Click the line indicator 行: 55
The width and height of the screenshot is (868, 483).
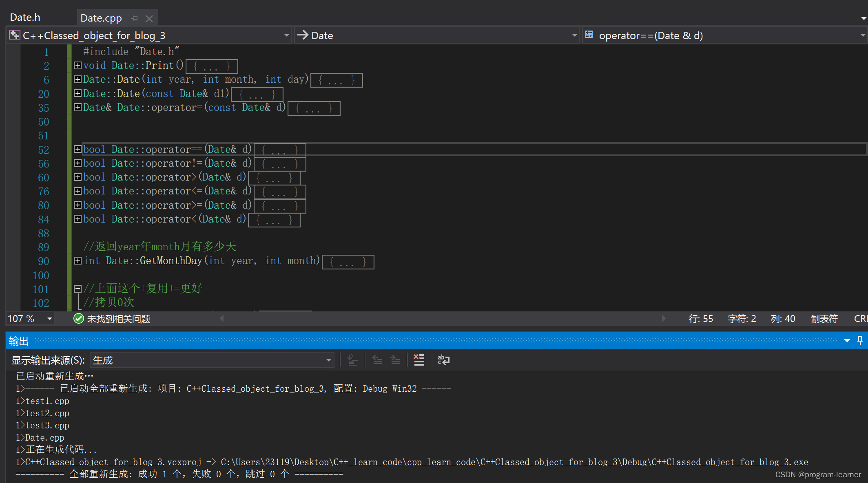pyautogui.click(x=701, y=319)
